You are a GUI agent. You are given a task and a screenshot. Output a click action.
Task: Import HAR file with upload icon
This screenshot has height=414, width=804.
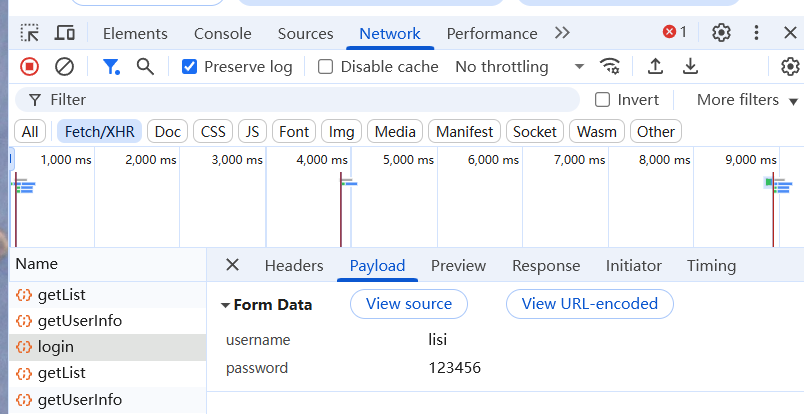coord(655,66)
